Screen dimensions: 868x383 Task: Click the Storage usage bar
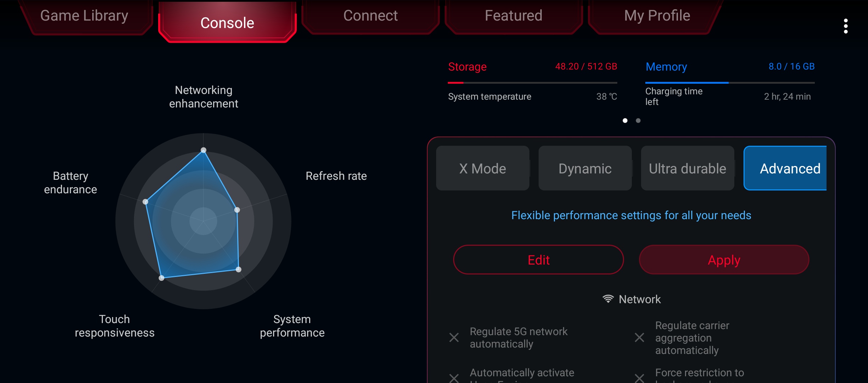click(x=532, y=83)
